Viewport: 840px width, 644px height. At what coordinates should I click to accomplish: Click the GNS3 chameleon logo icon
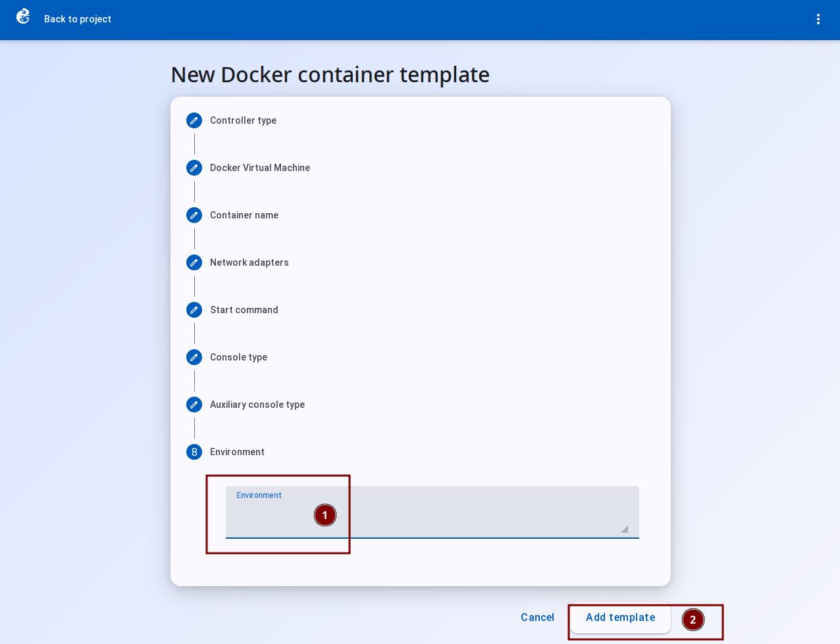coord(23,16)
